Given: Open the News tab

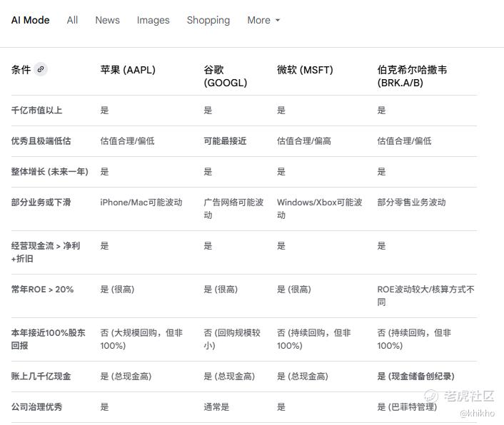Looking at the screenshot, I should [x=107, y=20].
